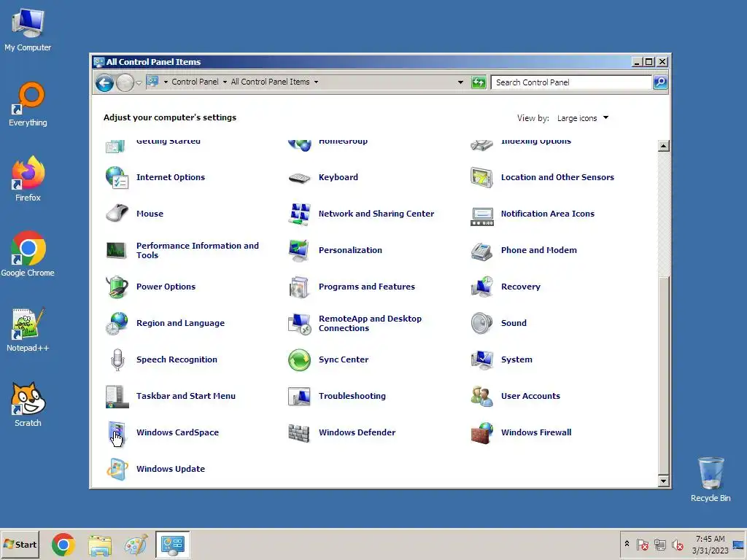
Task: Open the Personalization icon
Action: pos(299,251)
